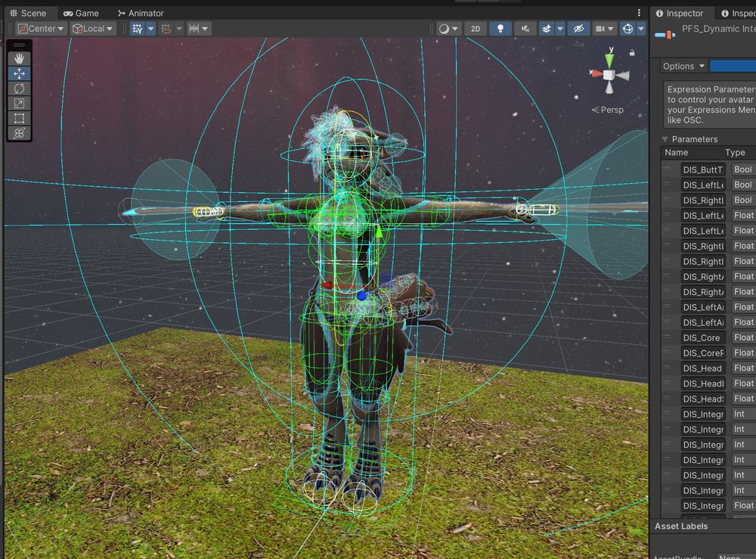Select the Rotate tool

(x=20, y=89)
